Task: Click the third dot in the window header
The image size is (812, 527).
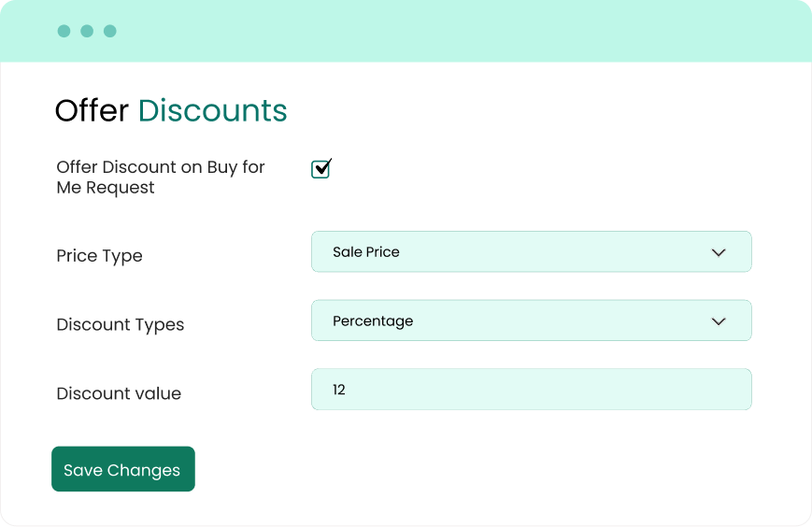Action: tap(110, 31)
